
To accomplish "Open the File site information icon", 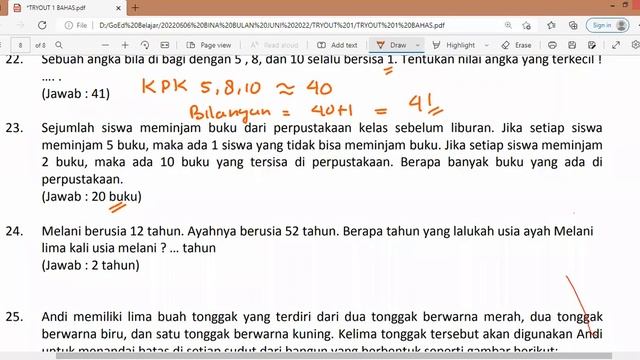I will point(69,25).
